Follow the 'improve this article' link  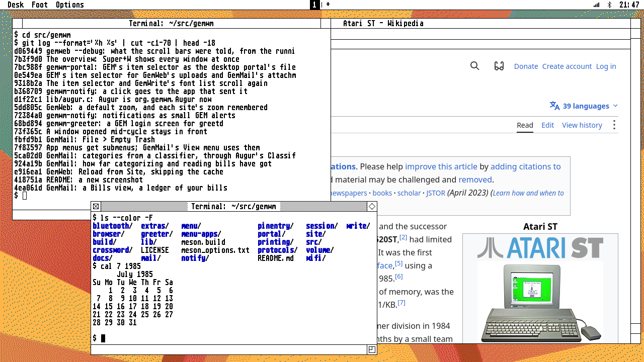[x=441, y=166]
